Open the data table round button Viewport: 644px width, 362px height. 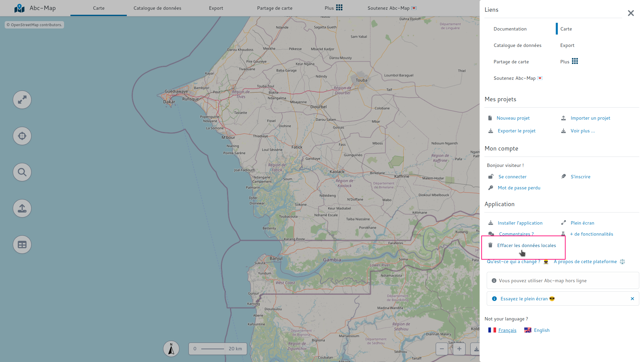tap(22, 245)
